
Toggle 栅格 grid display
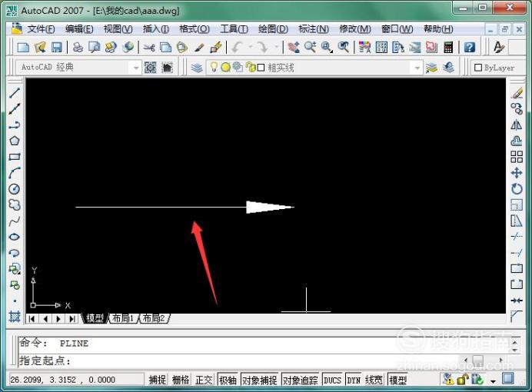coord(181,380)
